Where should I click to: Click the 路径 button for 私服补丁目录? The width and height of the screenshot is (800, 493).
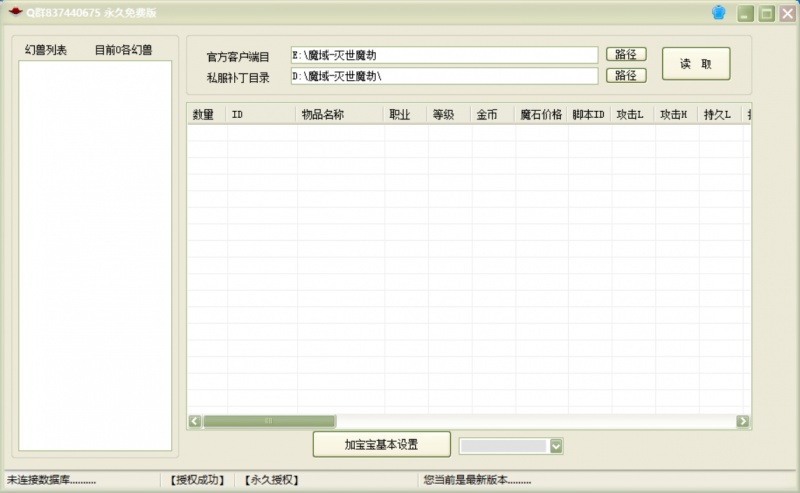[626, 76]
